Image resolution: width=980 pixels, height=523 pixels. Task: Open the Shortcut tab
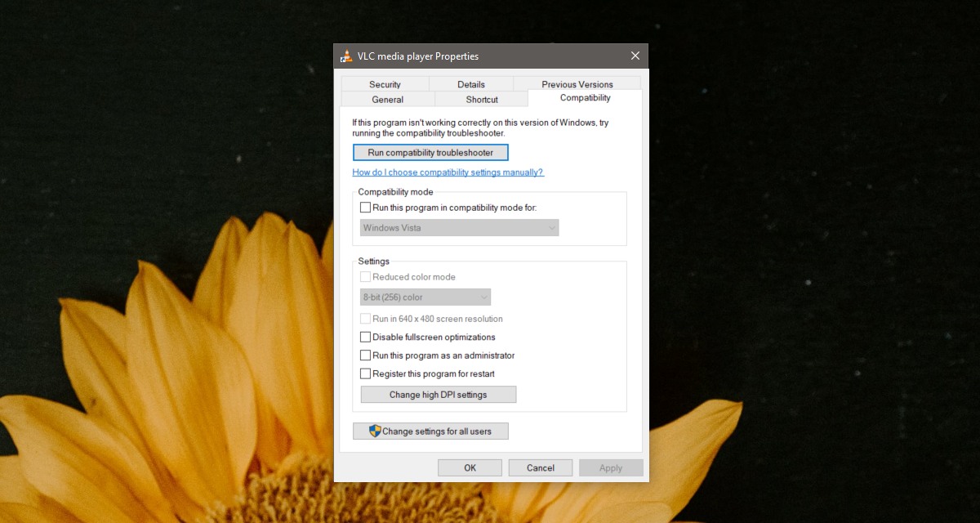(x=482, y=100)
